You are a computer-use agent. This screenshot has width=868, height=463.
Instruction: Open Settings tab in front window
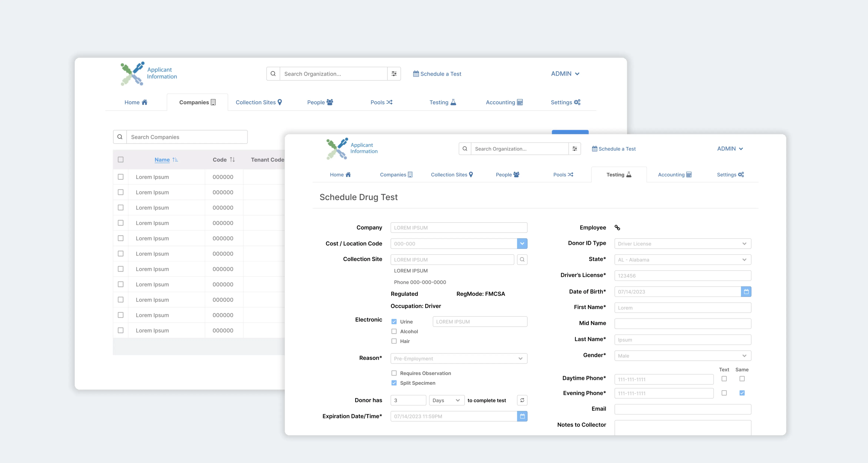pos(730,175)
